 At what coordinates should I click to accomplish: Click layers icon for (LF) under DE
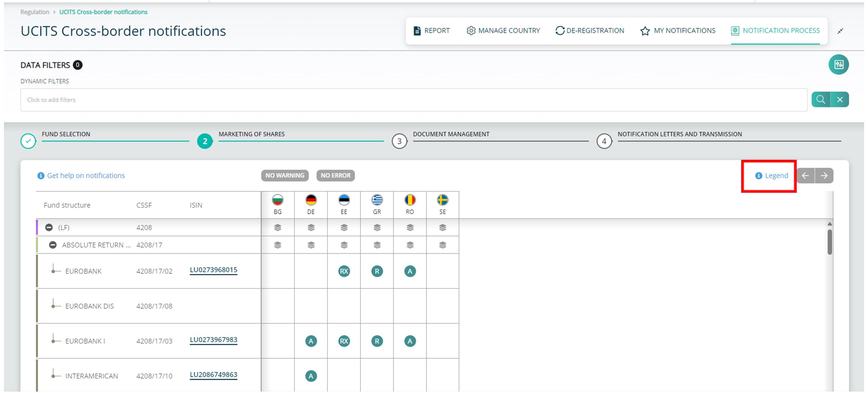[311, 227]
